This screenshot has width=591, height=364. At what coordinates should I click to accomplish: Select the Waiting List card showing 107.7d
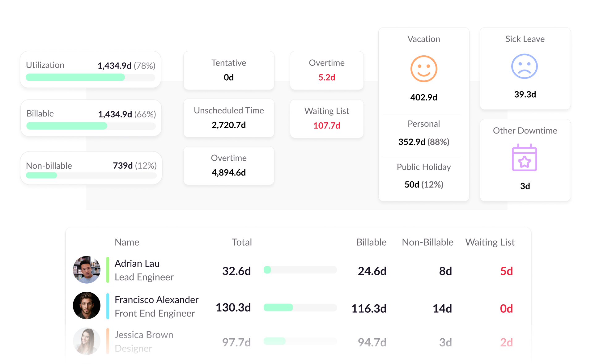click(x=327, y=118)
